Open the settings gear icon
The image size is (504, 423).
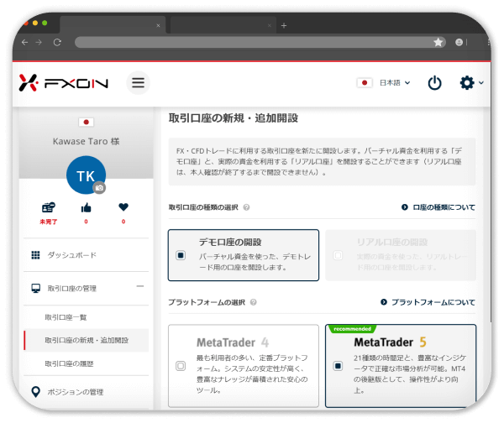coord(467,83)
